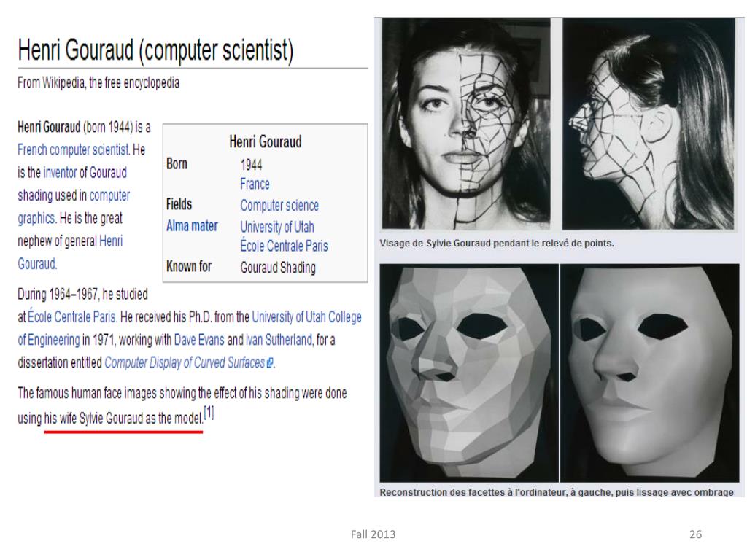Screen dimensions: 747x560
Task: Click the [1] citation reference
Action: click(209, 413)
